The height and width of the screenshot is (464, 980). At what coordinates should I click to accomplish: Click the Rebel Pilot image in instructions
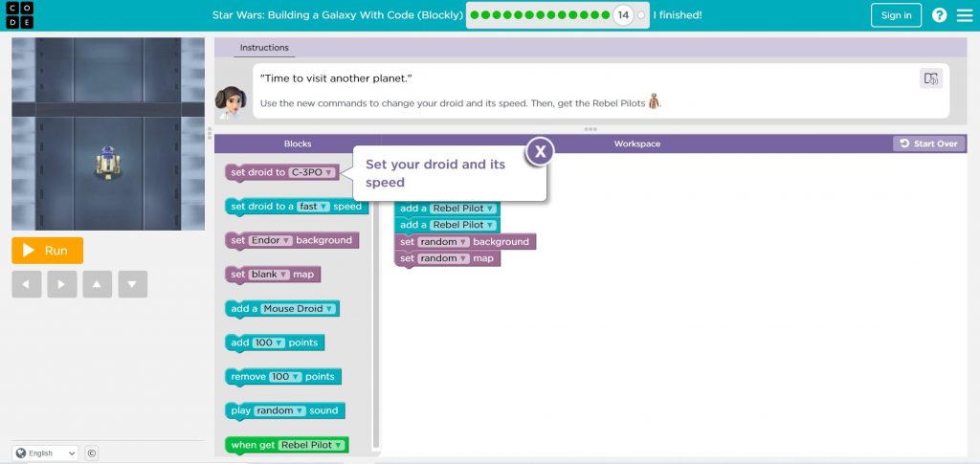click(654, 101)
